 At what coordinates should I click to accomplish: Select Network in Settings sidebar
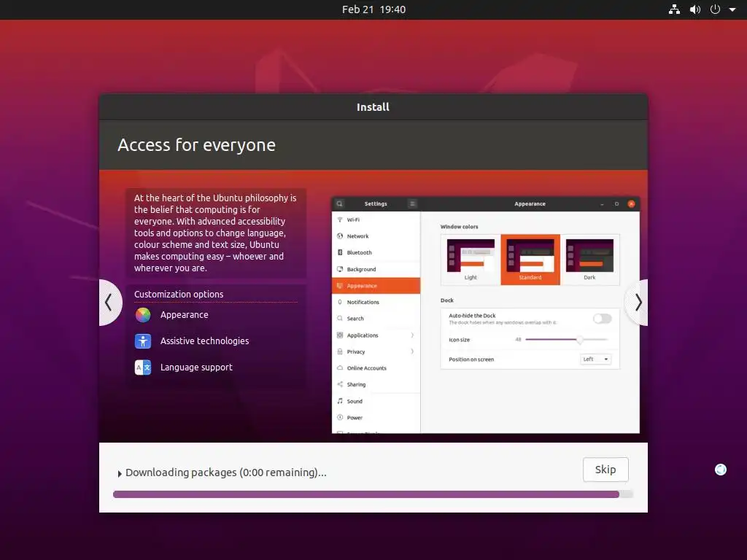(376, 236)
